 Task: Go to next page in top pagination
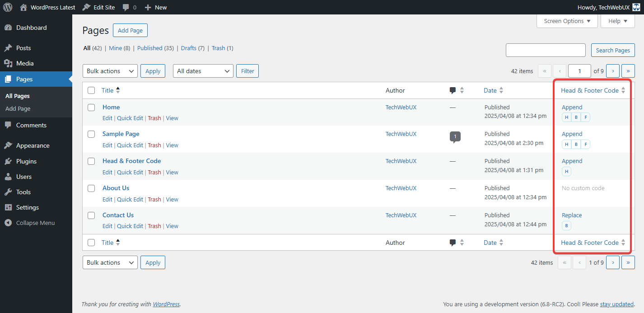(613, 71)
